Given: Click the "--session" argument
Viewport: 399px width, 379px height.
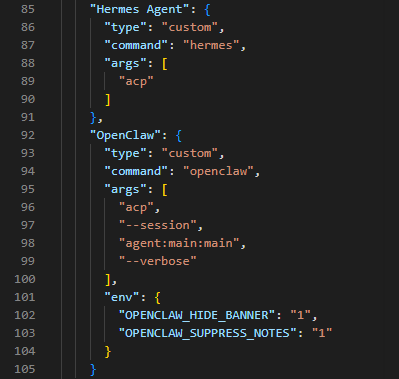Looking at the screenshot, I should 158,225.
